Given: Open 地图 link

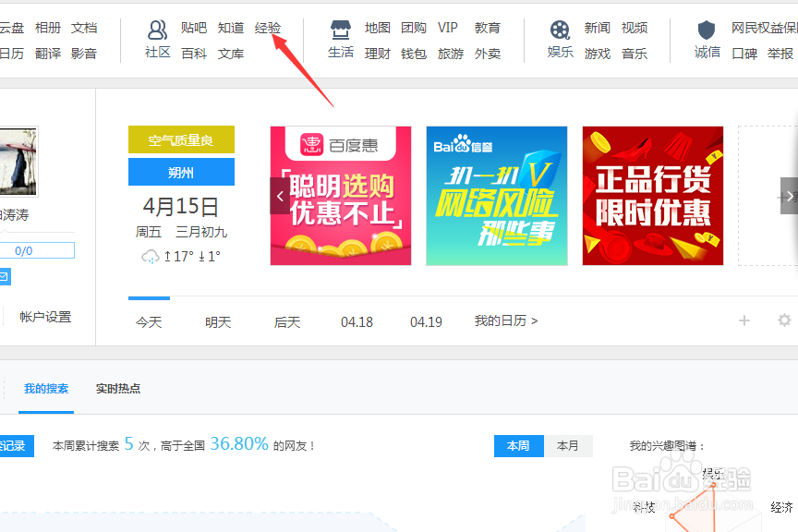Looking at the screenshot, I should coord(377,28).
